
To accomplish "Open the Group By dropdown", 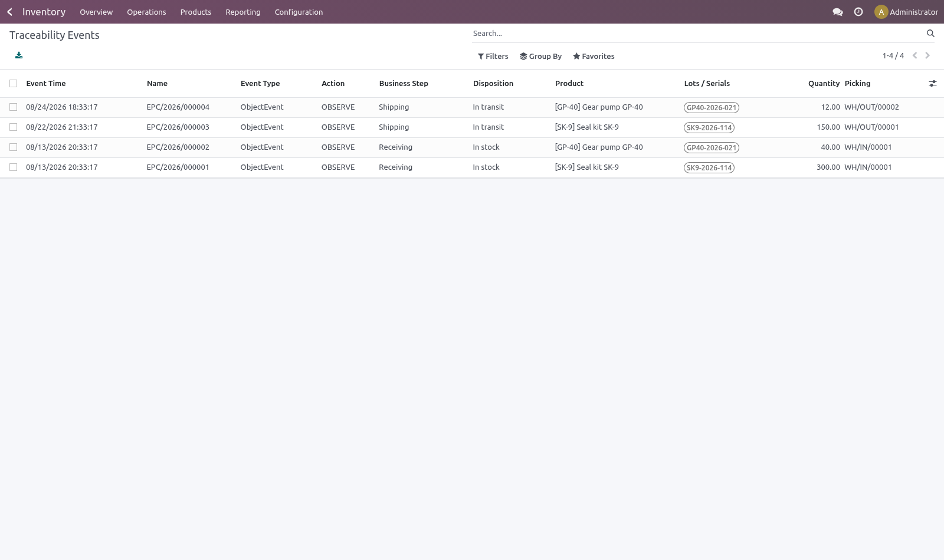I will click(x=540, y=57).
